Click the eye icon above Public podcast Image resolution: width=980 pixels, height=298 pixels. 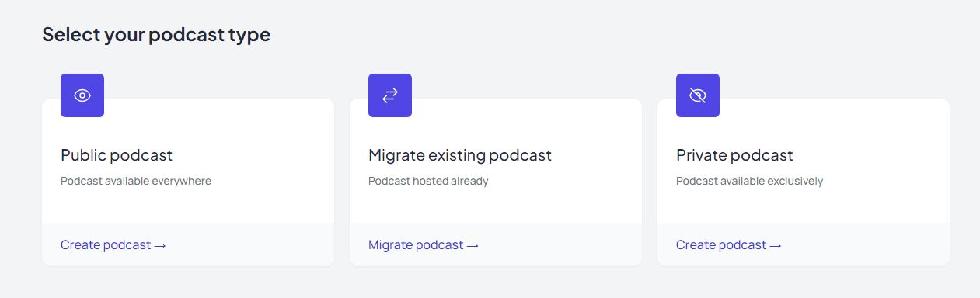coord(82,95)
